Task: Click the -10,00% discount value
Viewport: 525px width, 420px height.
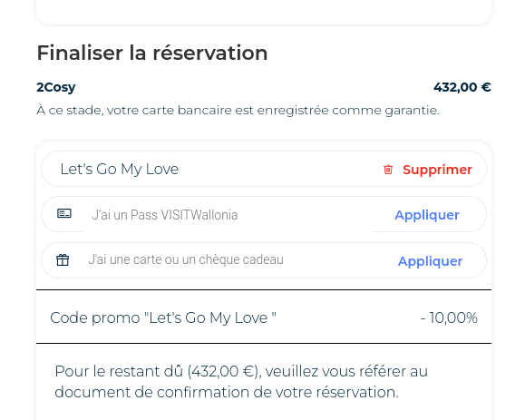Action: [x=449, y=317]
